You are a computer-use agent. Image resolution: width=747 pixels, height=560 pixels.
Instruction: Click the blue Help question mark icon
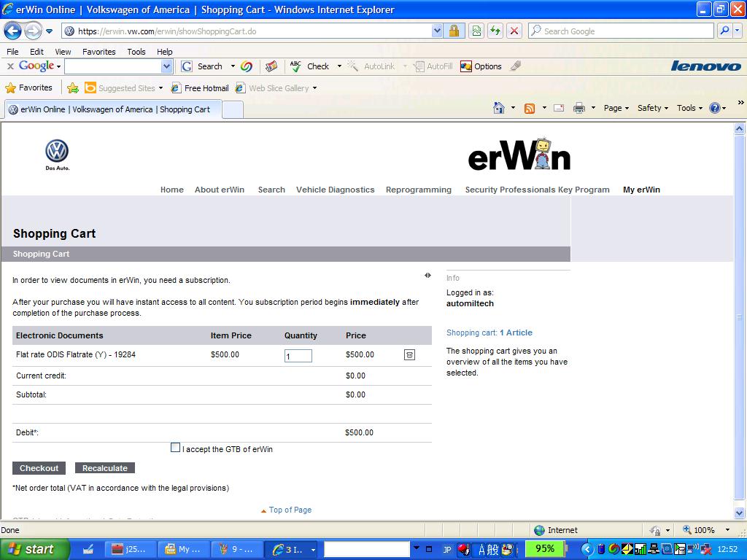pos(715,108)
